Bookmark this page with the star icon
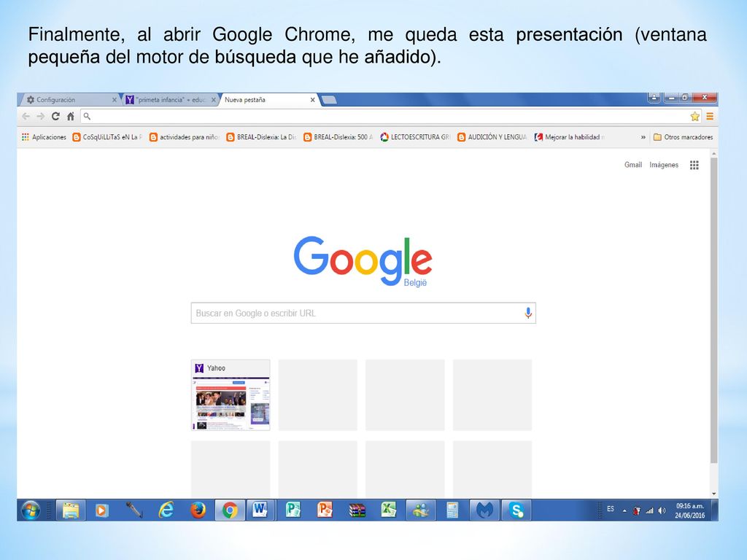 tap(695, 116)
